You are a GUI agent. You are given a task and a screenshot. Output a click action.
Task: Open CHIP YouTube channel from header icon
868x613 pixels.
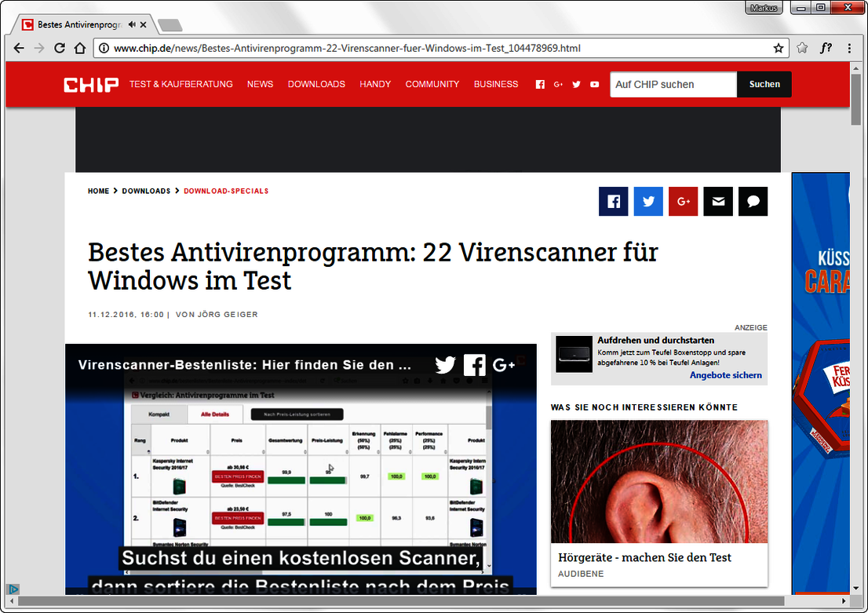click(x=595, y=85)
